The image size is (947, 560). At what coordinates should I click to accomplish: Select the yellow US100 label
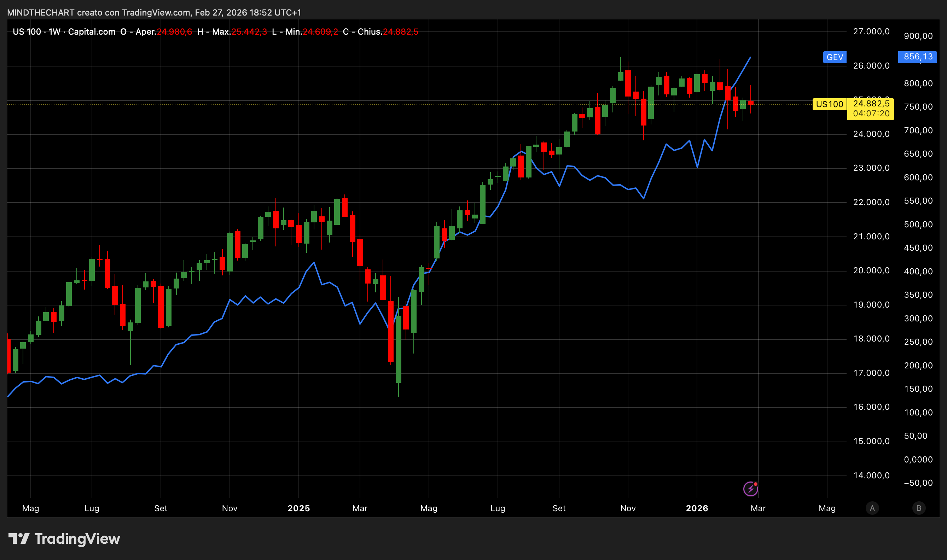coord(829,105)
